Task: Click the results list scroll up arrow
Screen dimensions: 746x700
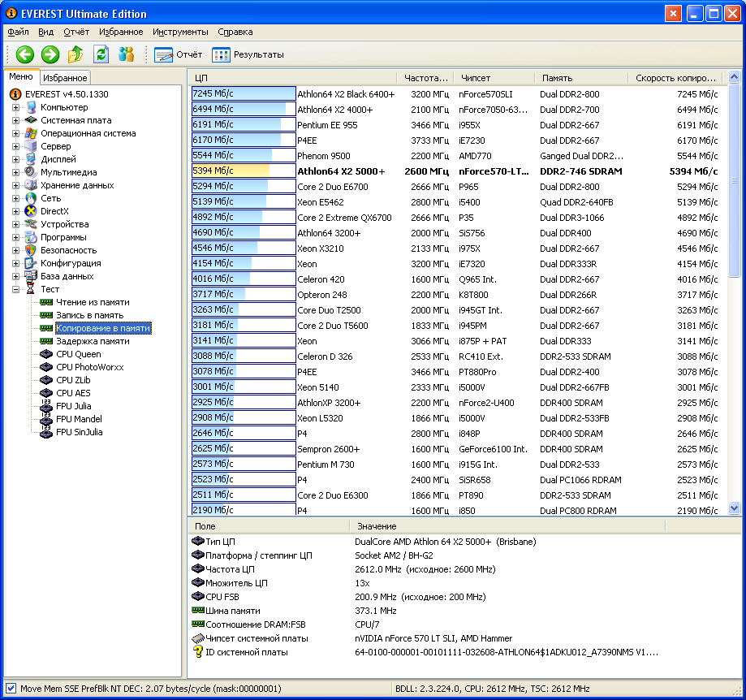Action: tap(734, 76)
